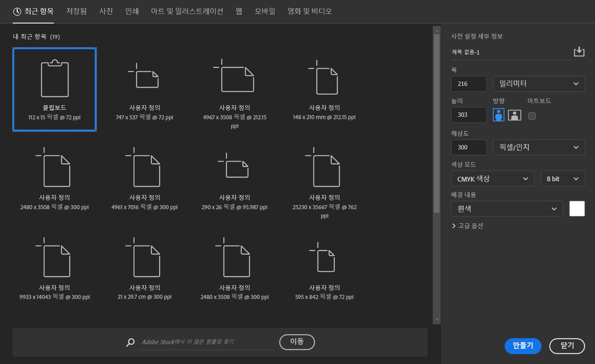Click the 이동 button
595x364 pixels.
(297, 342)
